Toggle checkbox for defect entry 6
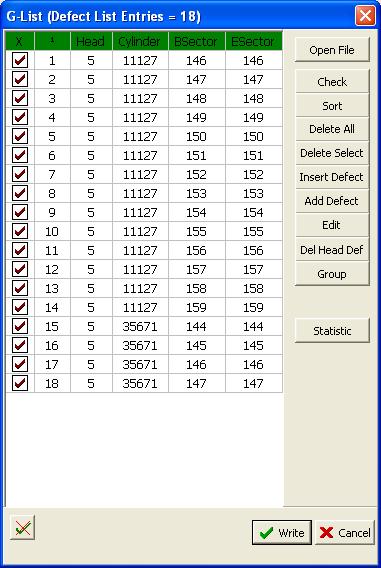This screenshot has height=568, width=381. 20,155
